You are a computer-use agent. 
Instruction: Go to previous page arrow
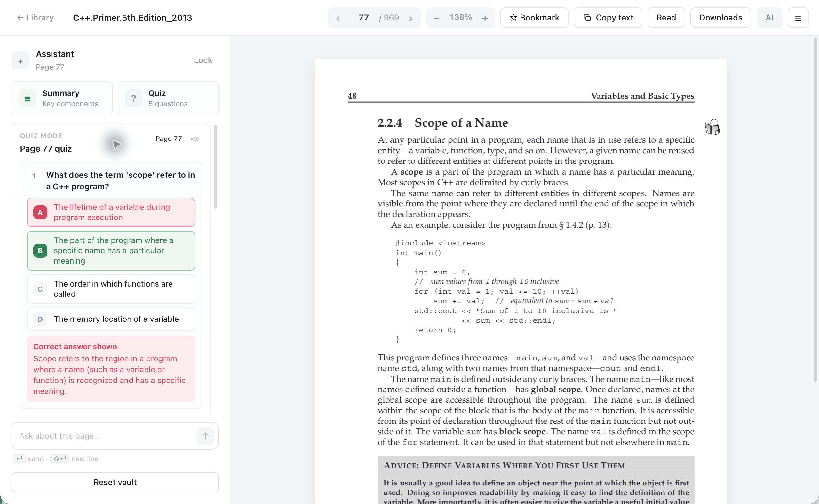[x=338, y=18]
